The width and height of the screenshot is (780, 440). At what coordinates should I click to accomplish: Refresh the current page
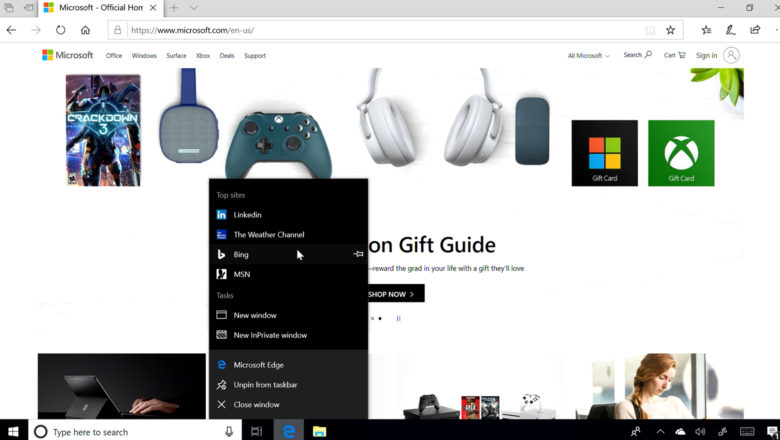(61, 30)
